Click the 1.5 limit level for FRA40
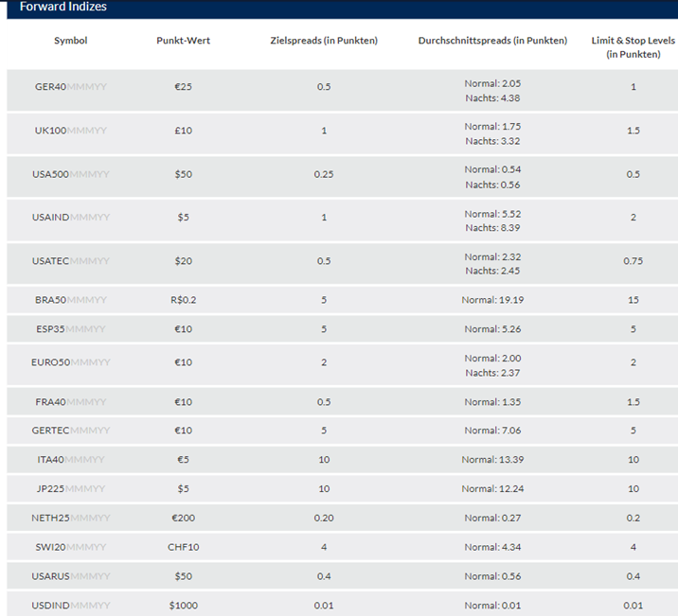 point(633,402)
